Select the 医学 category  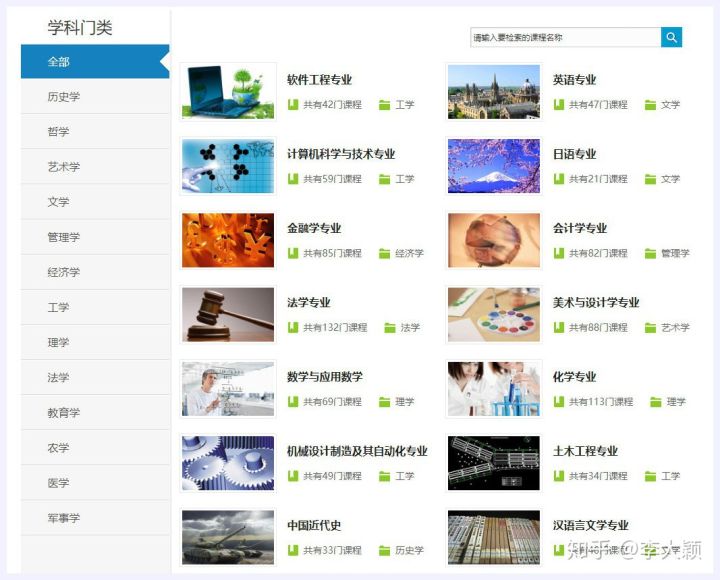click(x=95, y=483)
